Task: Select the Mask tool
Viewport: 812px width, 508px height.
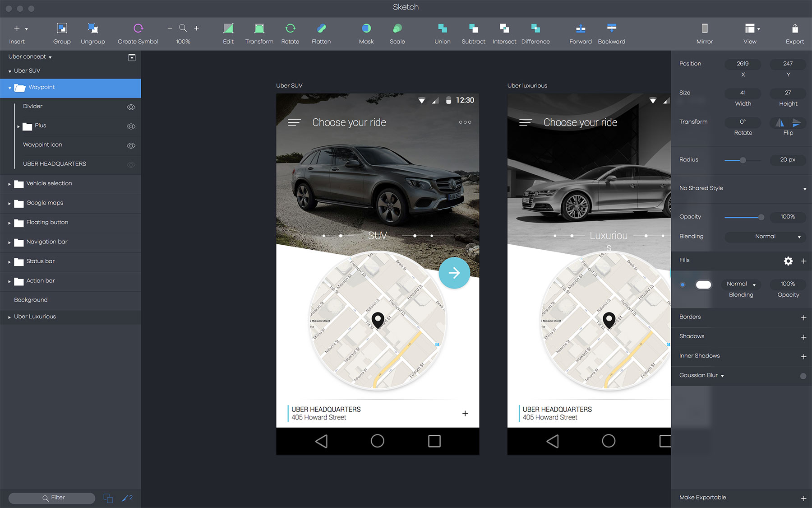Action: (x=366, y=28)
